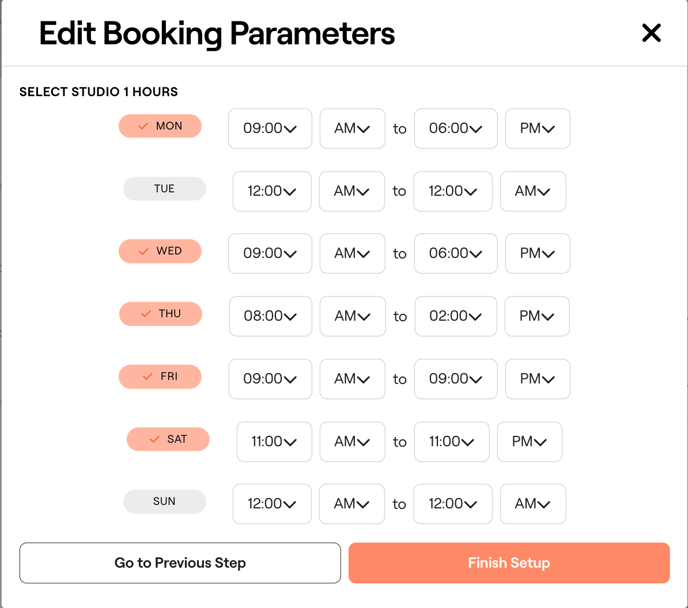The image size is (688, 608).
Task: Click the Finish Setup button
Action: (509, 563)
